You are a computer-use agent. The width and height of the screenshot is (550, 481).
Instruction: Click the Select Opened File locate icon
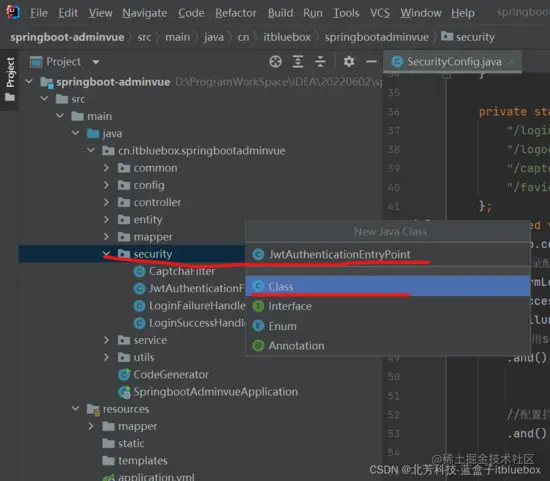click(275, 61)
